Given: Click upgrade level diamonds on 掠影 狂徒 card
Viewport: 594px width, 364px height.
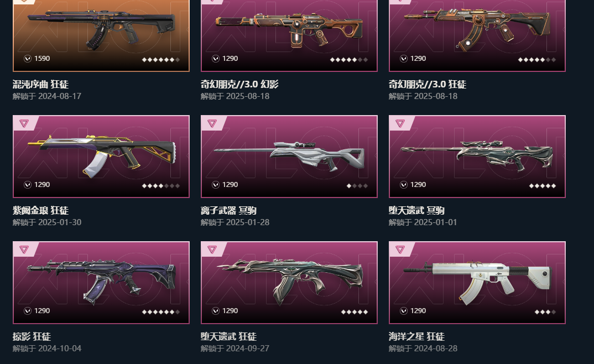Looking at the screenshot, I should point(160,312).
